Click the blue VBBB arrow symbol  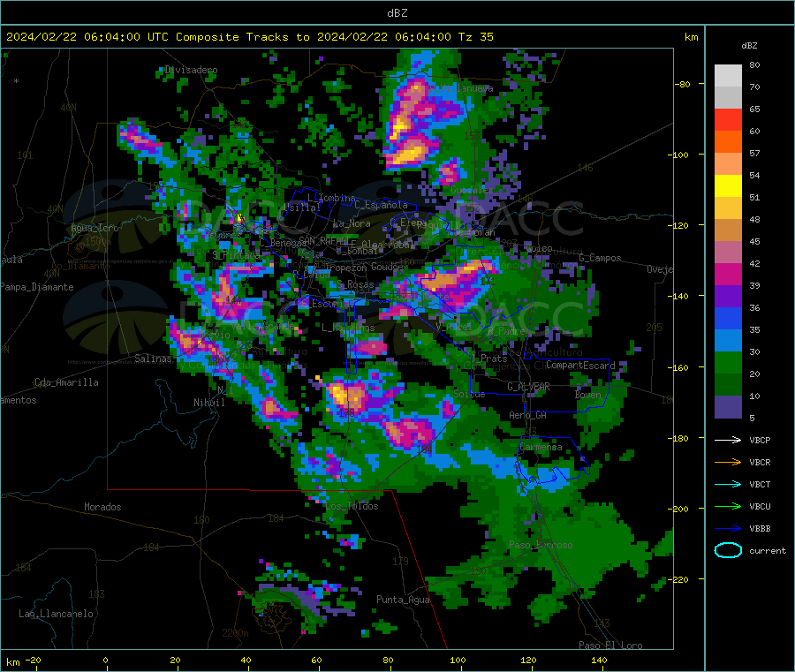728,529
